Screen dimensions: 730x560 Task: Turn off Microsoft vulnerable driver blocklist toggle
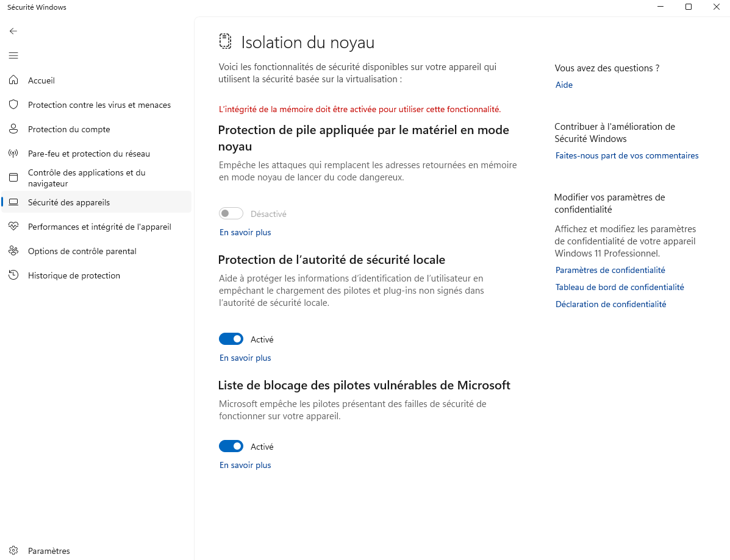pyautogui.click(x=231, y=446)
